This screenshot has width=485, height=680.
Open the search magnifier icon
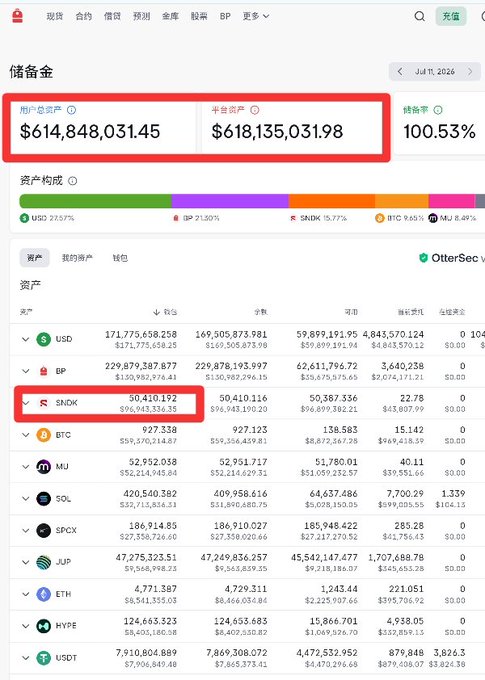pos(419,16)
